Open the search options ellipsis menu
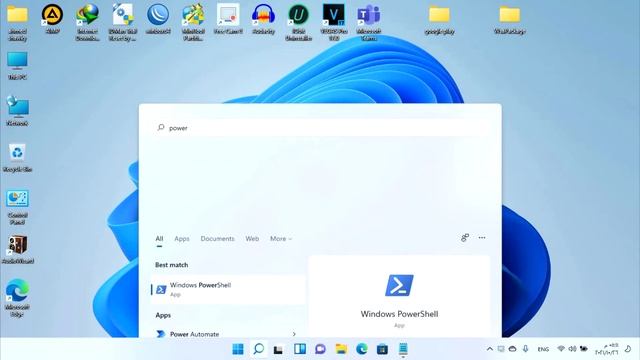Viewport: 640px width, 360px height. (x=482, y=238)
